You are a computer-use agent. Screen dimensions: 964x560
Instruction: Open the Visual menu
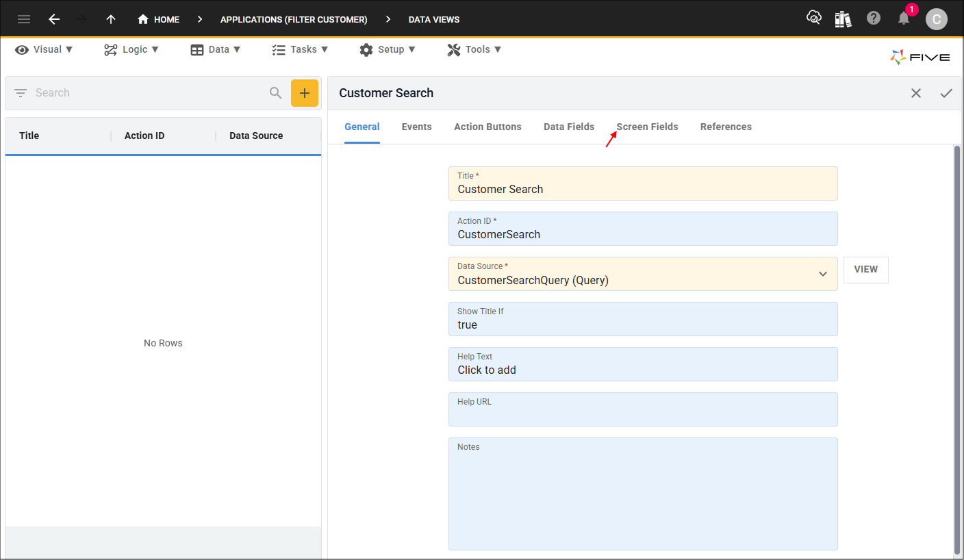pos(44,49)
